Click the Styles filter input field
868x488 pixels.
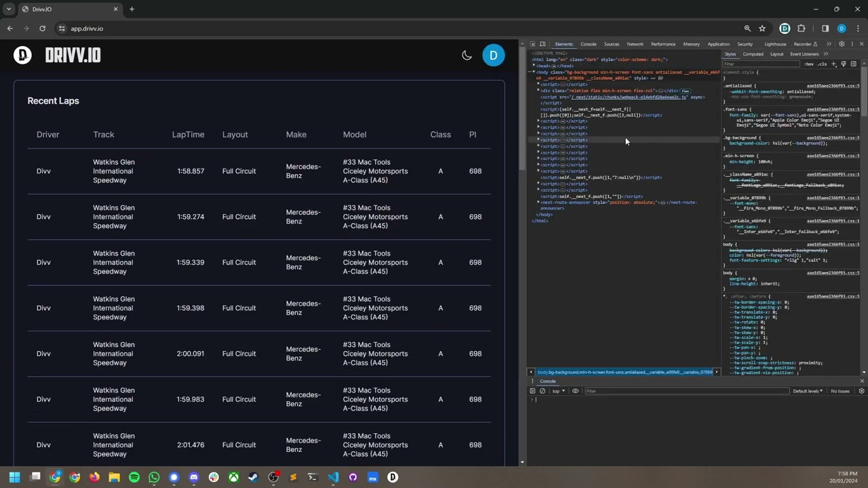click(x=759, y=64)
